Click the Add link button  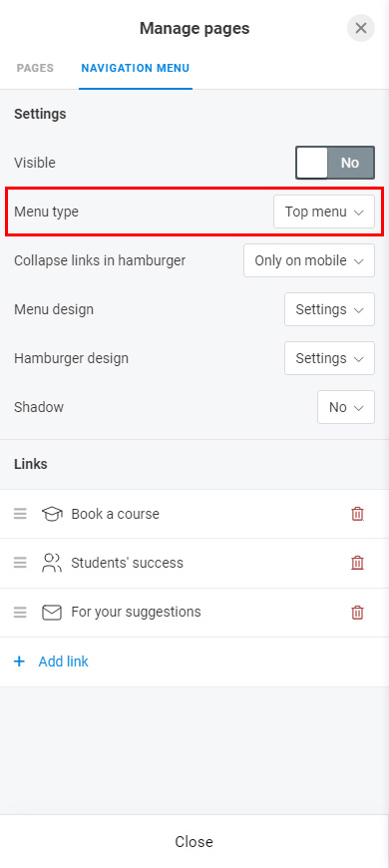[x=51, y=661]
